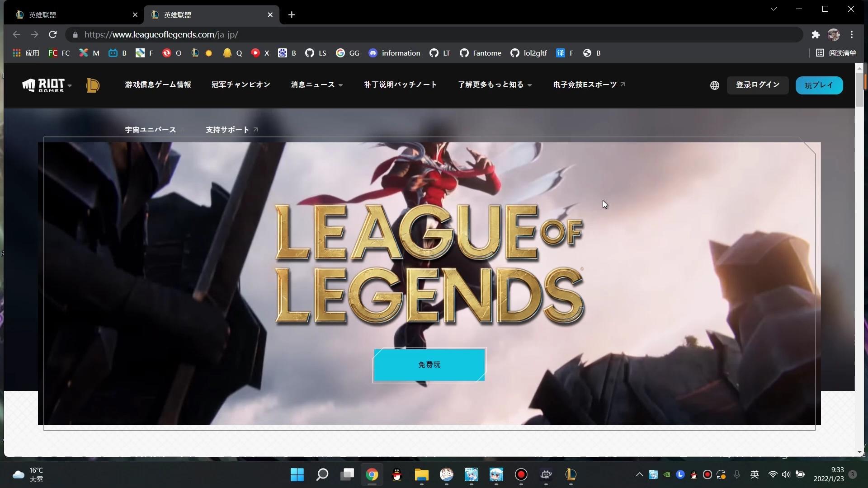Reload the page with refresh icon
Viewport: 868px width, 488px height.
pyautogui.click(x=53, y=35)
